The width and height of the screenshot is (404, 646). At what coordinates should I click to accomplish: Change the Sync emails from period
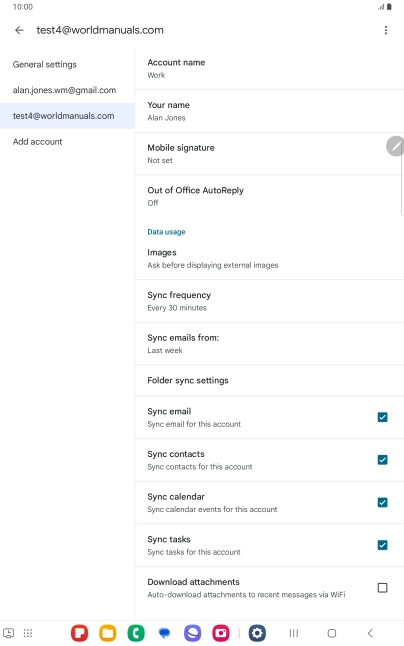tap(269, 344)
